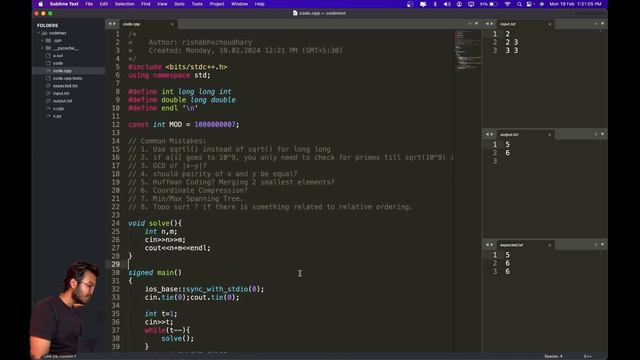The height and width of the screenshot is (360, 640).
Task: Open Spotlight search magnifier icon
Action: (x=519, y=4)
